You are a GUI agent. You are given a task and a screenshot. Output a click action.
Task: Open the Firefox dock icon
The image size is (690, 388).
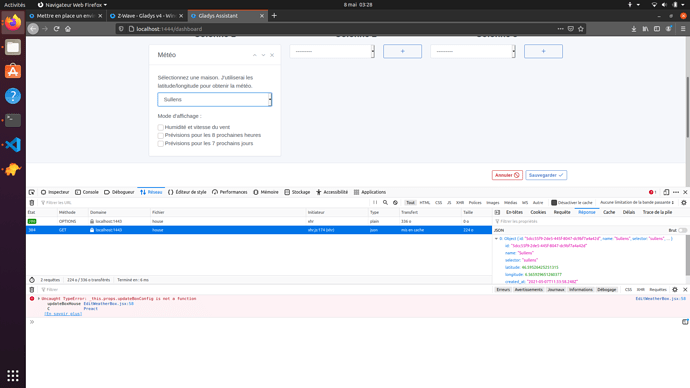13,22
